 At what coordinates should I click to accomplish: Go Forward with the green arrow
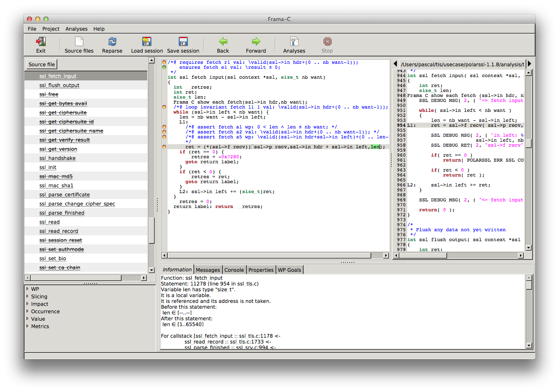point(256,41)
